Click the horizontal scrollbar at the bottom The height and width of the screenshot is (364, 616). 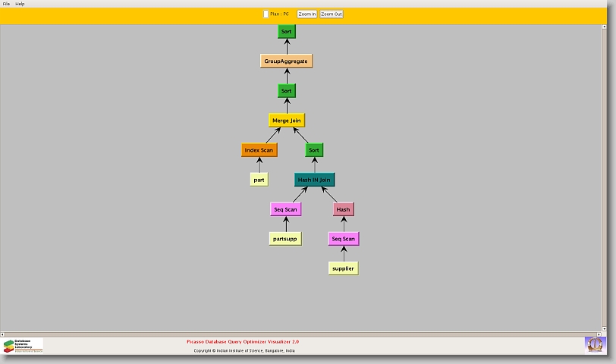pos(303,334)
